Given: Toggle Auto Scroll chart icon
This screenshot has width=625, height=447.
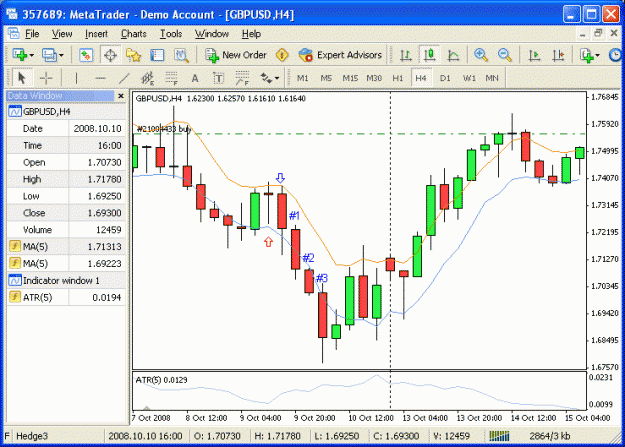Looking at the screenshot, I should [x=534, y=55].
